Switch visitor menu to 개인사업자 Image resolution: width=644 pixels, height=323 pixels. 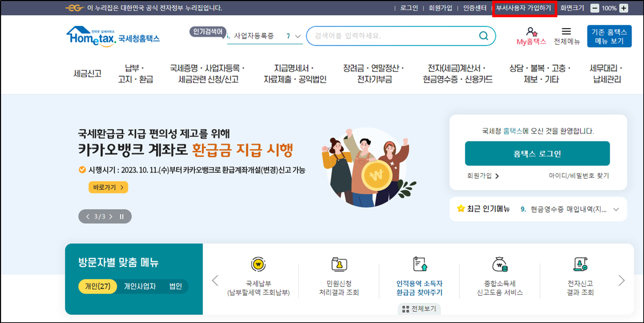[x=140, y=286]
